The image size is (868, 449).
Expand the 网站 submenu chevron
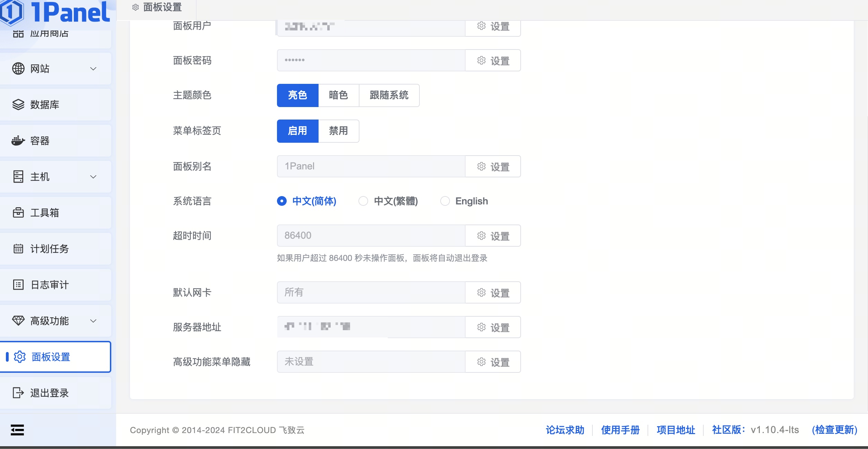coord(93,69)
